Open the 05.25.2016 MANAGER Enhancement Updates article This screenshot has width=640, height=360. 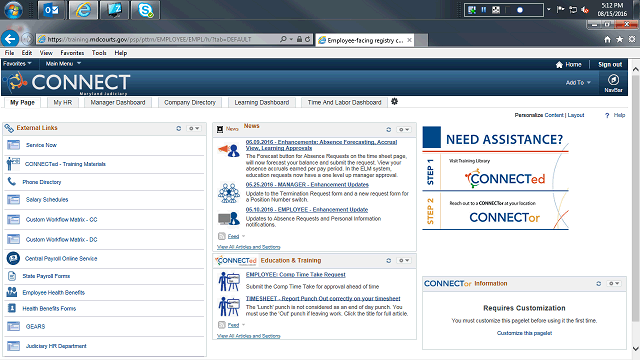[307, 184]
